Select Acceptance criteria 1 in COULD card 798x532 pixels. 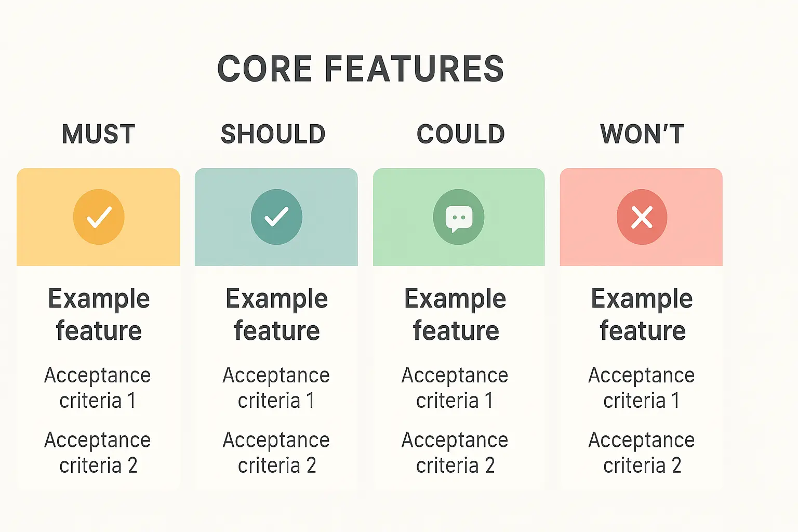(455, 388)
